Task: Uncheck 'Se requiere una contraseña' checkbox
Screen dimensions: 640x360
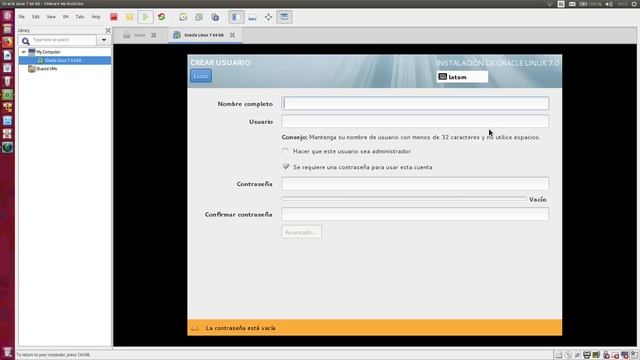Action: coord(286,167)
